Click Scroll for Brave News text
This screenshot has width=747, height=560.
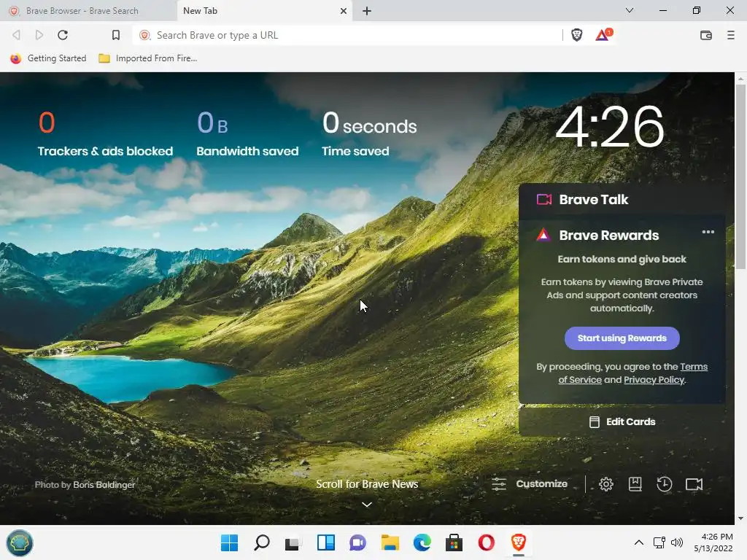pos(367,484)
